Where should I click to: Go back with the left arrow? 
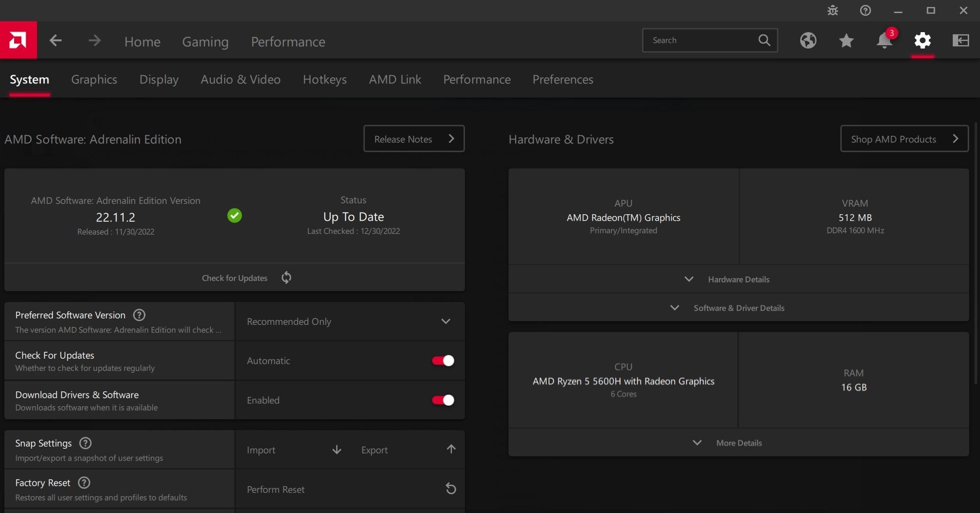click(56, 40)
